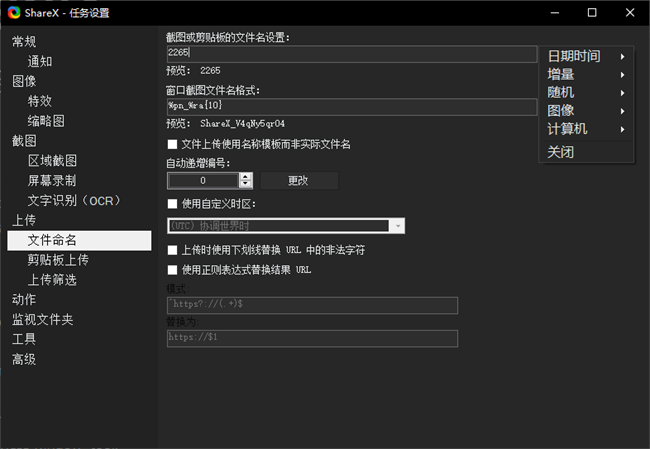This screenshot has height=449, width=650.
Task: Select 区域截图 in the sidebar tree
Action: click(x=52, y=161)
